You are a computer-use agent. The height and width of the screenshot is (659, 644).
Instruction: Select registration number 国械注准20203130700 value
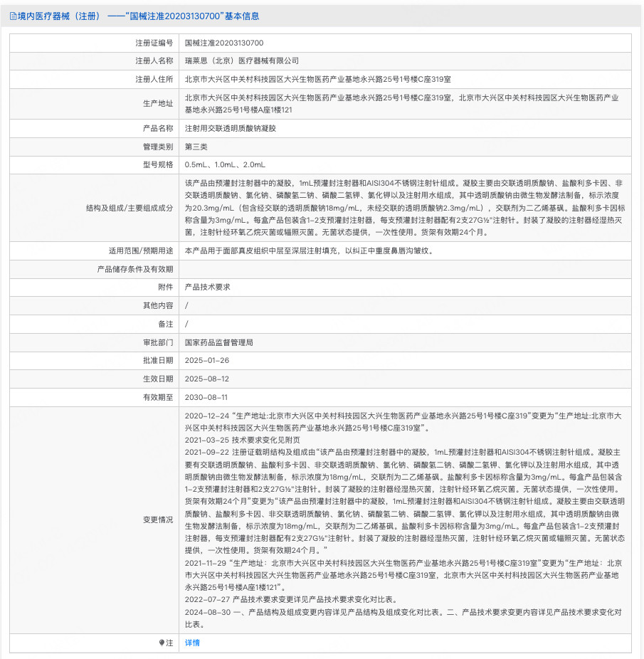[x=224, y=43]
